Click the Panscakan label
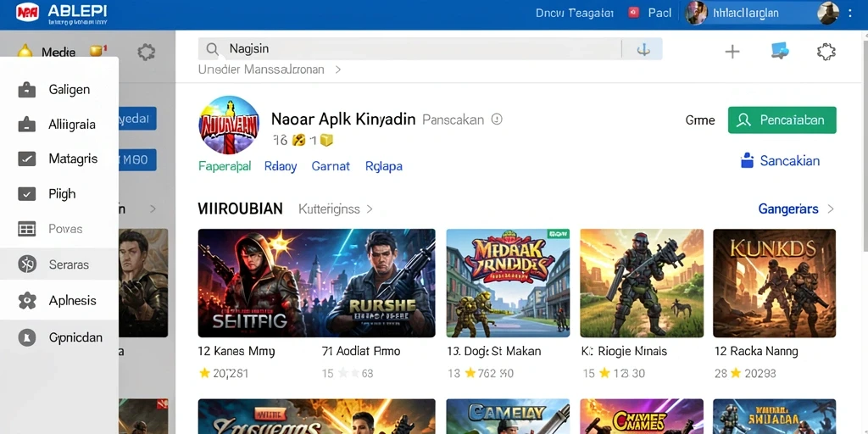 (x=453, y=120)
